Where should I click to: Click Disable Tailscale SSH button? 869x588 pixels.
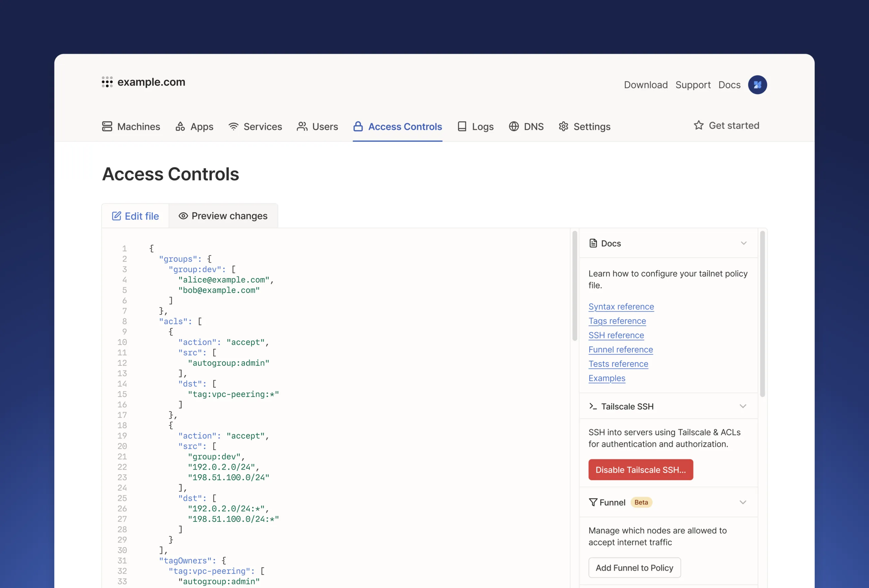tap(641, 470)
